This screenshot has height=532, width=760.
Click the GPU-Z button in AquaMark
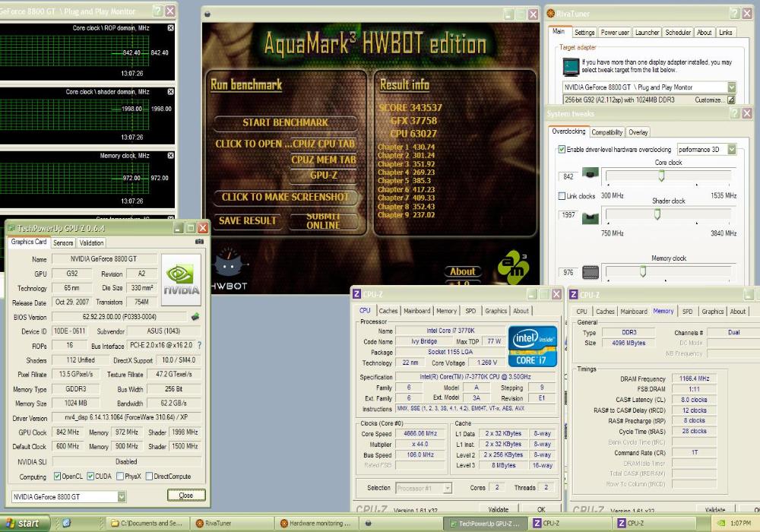click(x=323, y=176)
